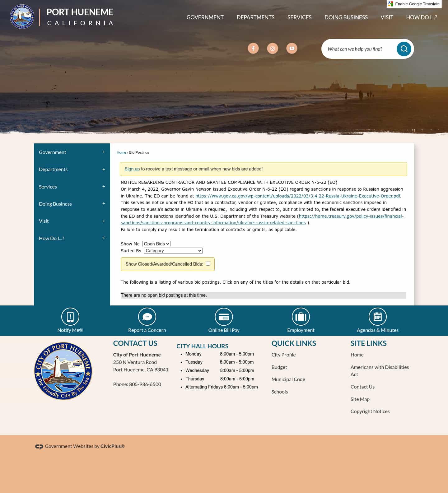Open the HOW DO I...? top menu
Screen dimensions: 448x493
coord(422,17)
